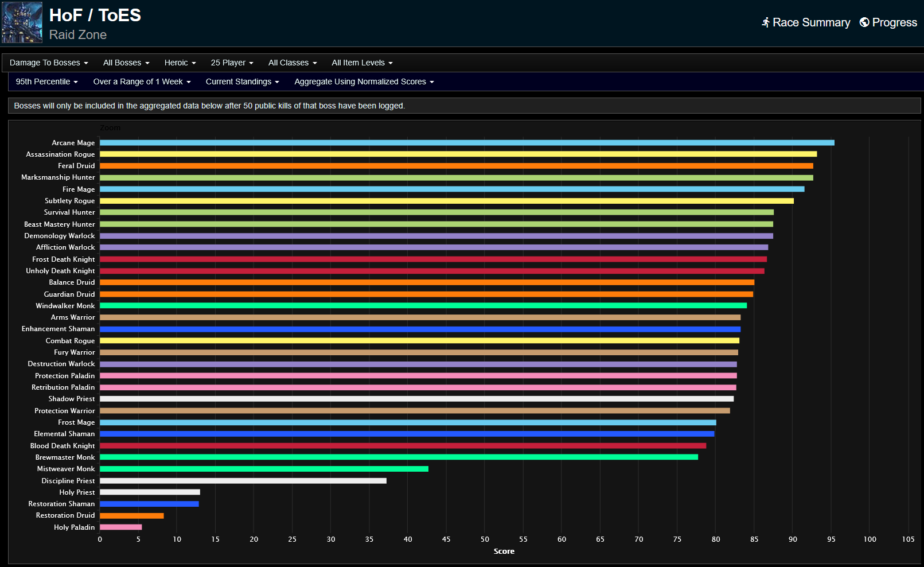924x567 pixels.
Task: Go to the Progress page link
Action: point(894,22)
